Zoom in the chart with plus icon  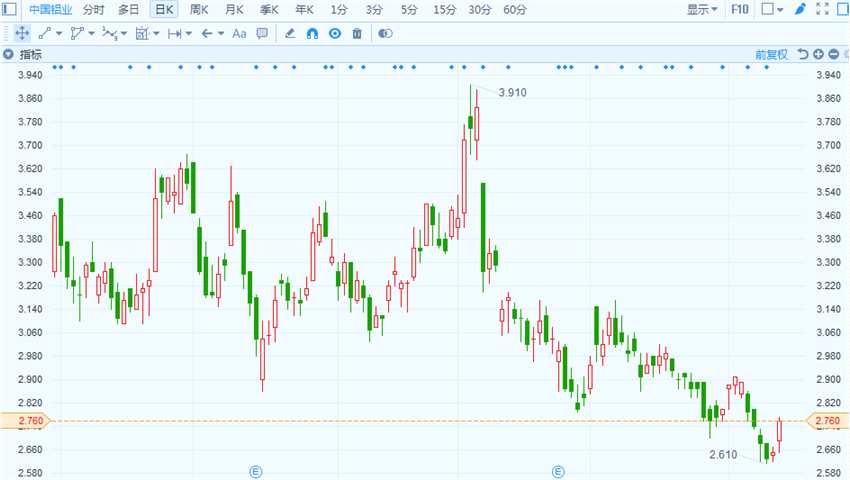[x=818, y=54]
